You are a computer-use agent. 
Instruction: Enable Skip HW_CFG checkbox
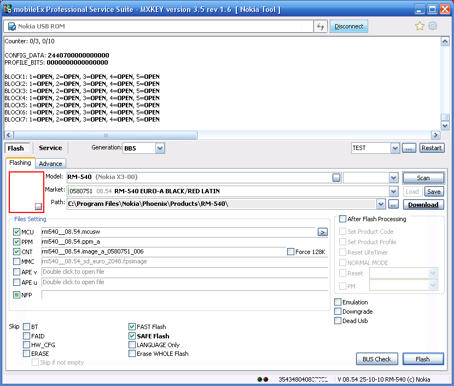[27, 345]
